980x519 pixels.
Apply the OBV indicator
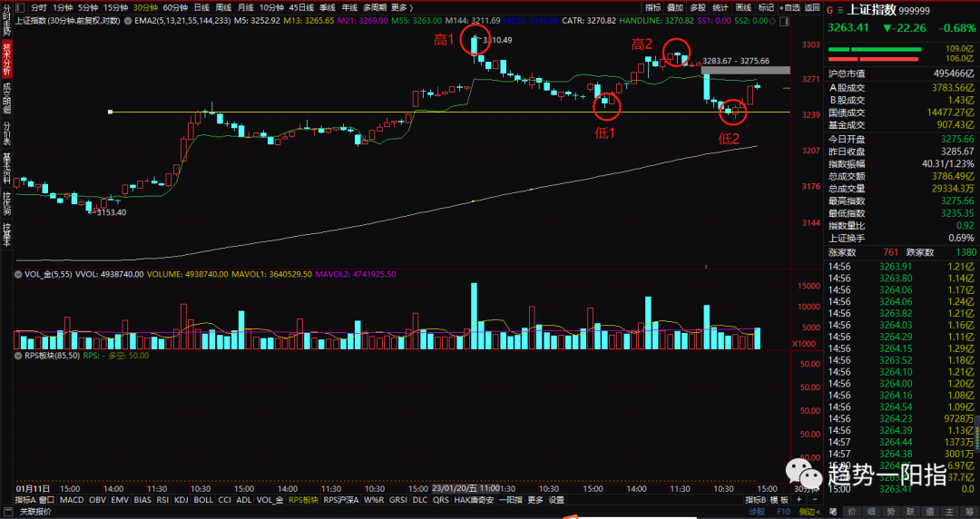point(97,500)
